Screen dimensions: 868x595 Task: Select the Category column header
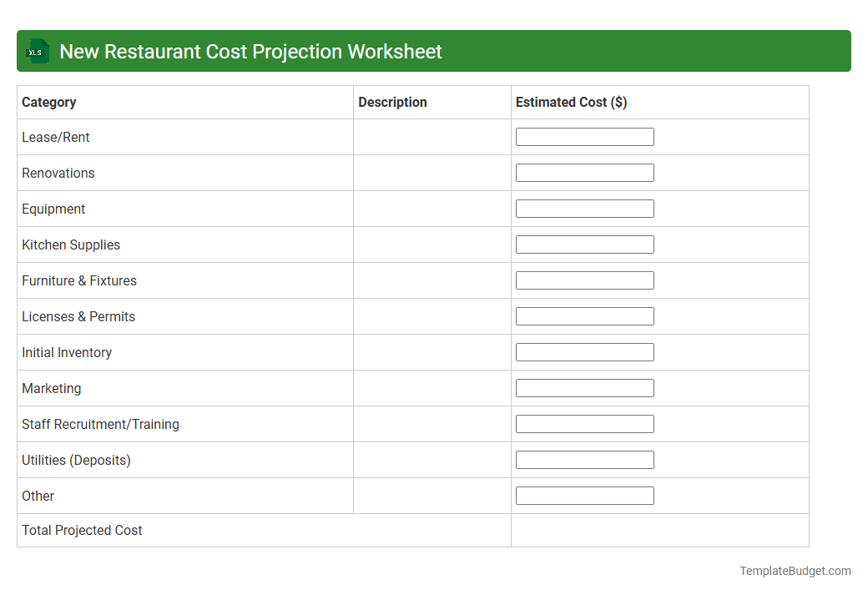coord(48,102)
